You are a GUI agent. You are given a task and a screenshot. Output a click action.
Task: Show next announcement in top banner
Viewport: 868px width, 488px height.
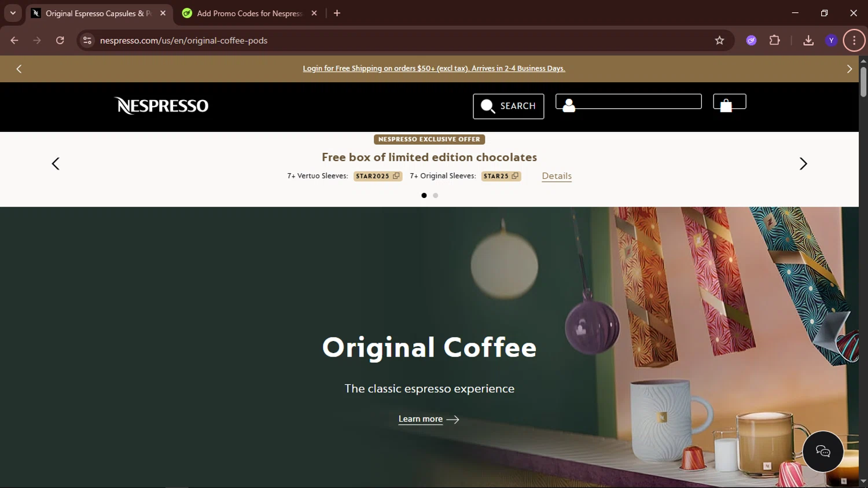[x=849, y=69]
